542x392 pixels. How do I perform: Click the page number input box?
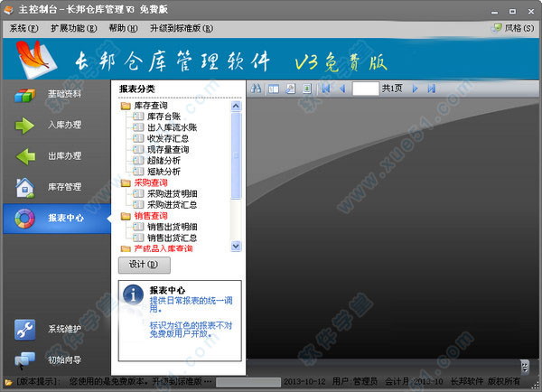[x=366, y=89]
